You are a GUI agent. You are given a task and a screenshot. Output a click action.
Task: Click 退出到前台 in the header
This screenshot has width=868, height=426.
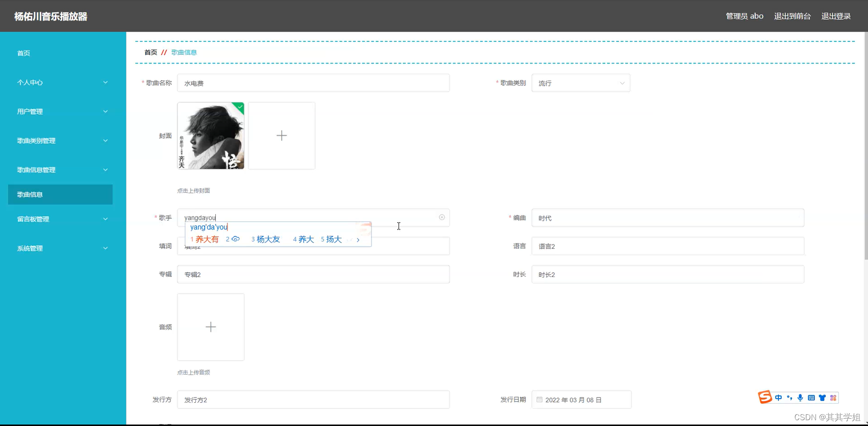point(792,16)
